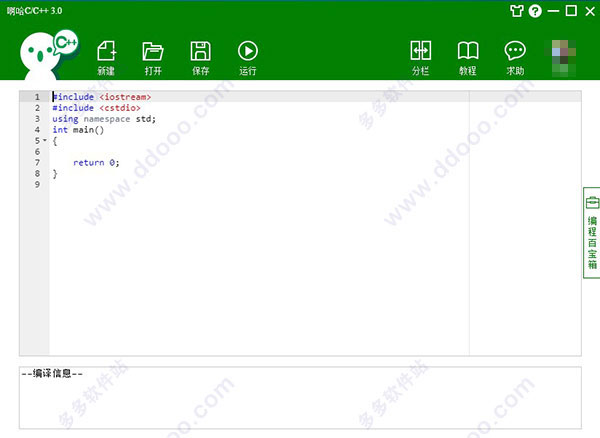
Task: Run the program with 运行 button
Action: 248,57
